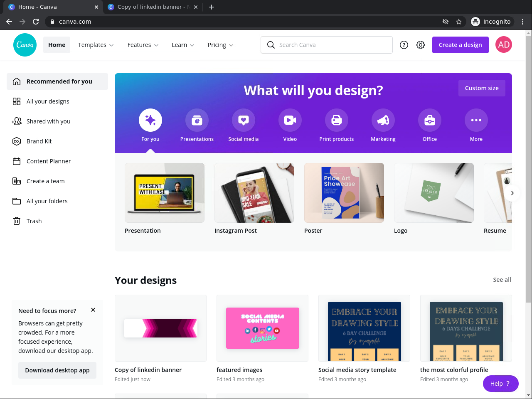Select the Marketing megaphone icon
Viewport: 532px width, 399px height.
click(383, 120)
